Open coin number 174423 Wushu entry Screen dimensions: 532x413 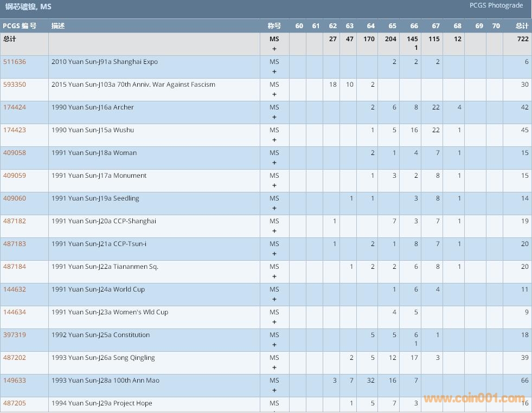click(15, 130)
